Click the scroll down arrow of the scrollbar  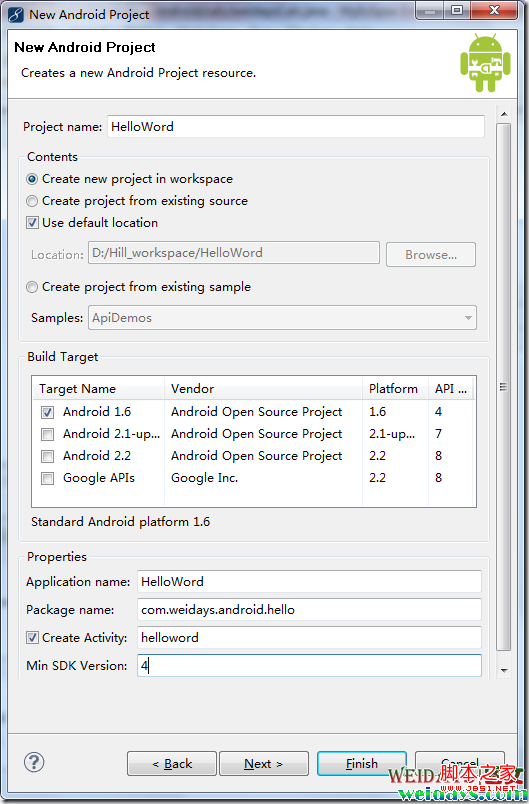(x=504, y=670)
